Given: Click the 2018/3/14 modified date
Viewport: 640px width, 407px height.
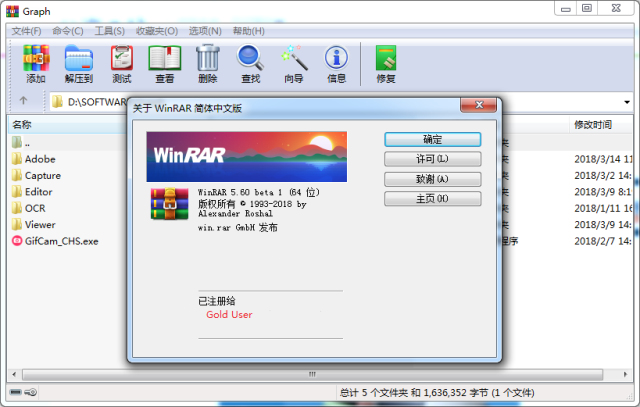Looking at the screenshot, I should pos(602,159).
